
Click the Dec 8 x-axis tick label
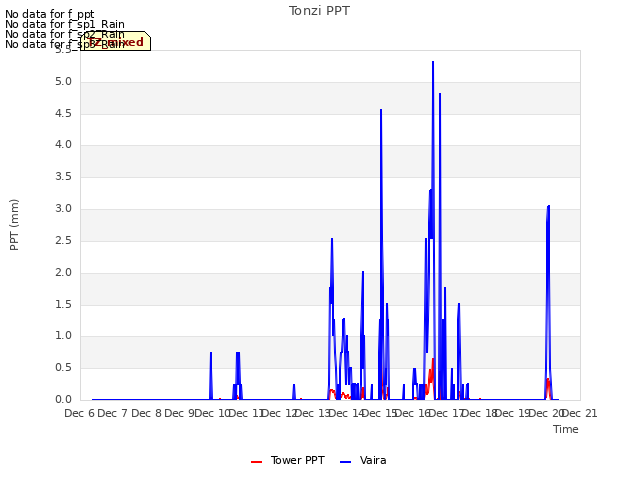click(x=146, y=413)
